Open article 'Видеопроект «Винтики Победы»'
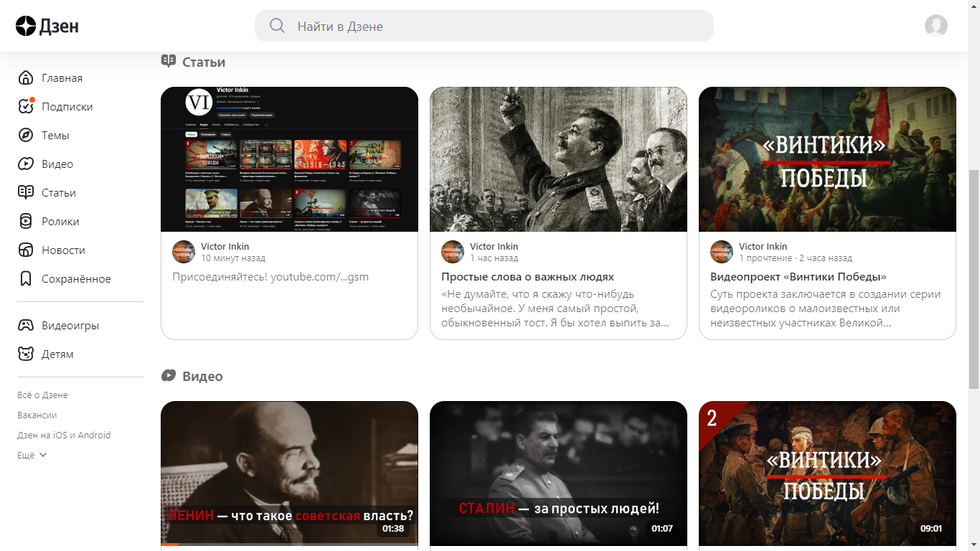This screenshot has height=551, width=980. tap(798, 277)
